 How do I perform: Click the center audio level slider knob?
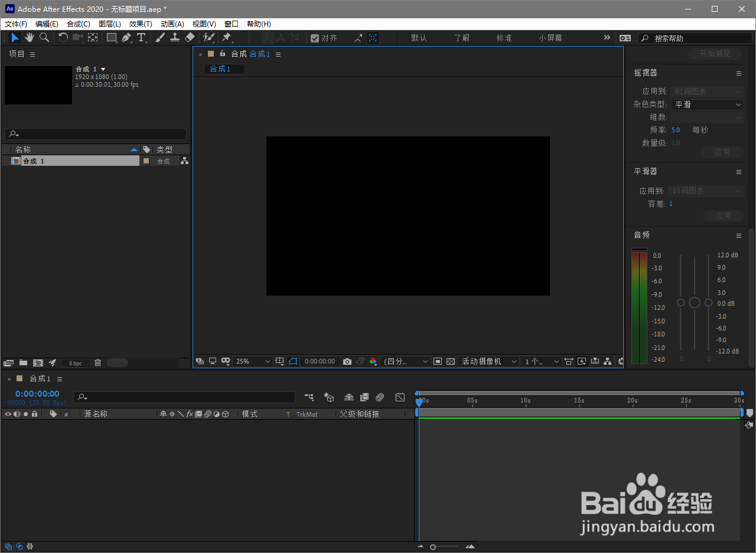695,302
